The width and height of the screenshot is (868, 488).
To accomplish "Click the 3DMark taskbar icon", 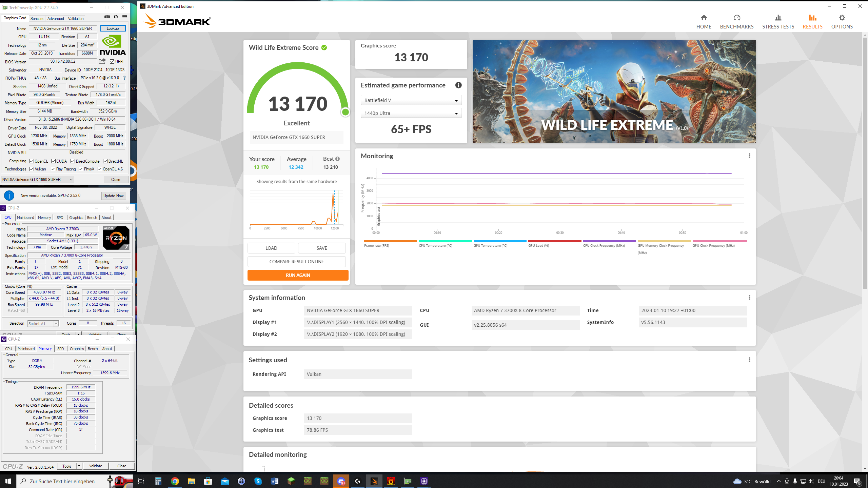I will (374, 481).
